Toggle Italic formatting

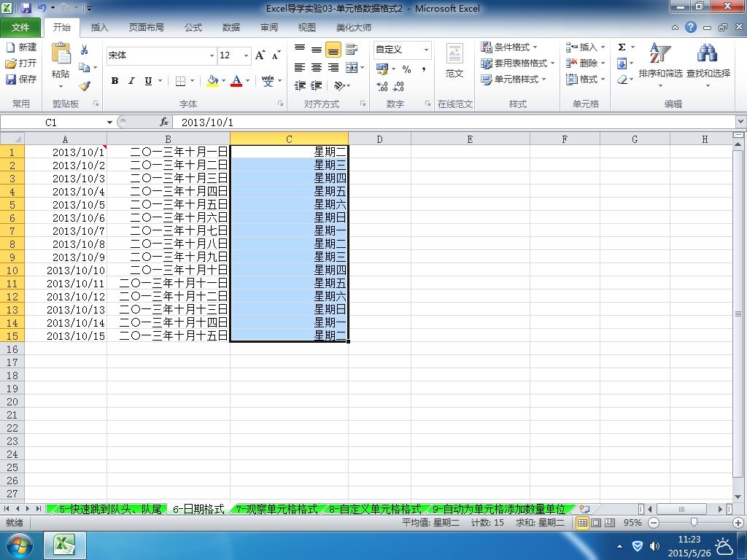click(131, 81)
